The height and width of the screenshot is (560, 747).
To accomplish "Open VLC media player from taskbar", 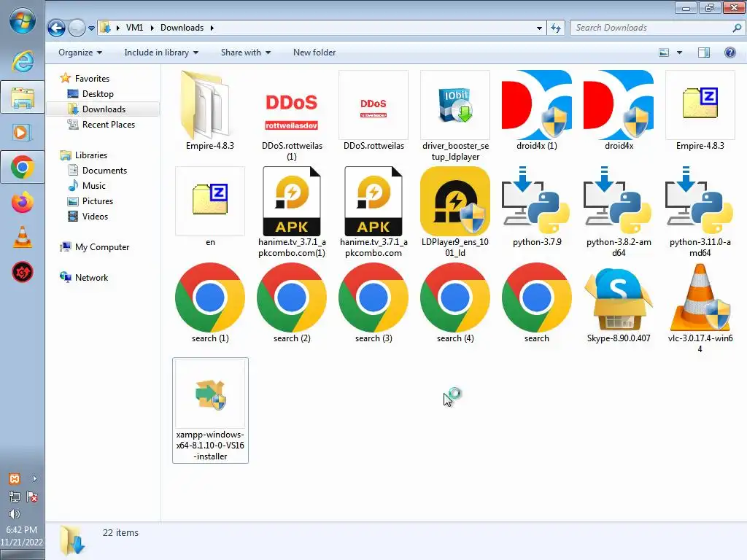I will coord(23,237).
